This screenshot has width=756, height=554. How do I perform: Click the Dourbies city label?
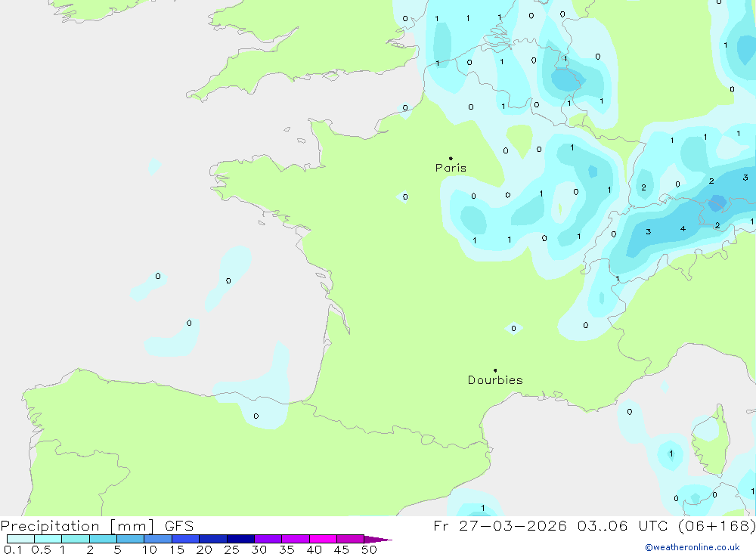pyautogui.click(x=495, y=380)
